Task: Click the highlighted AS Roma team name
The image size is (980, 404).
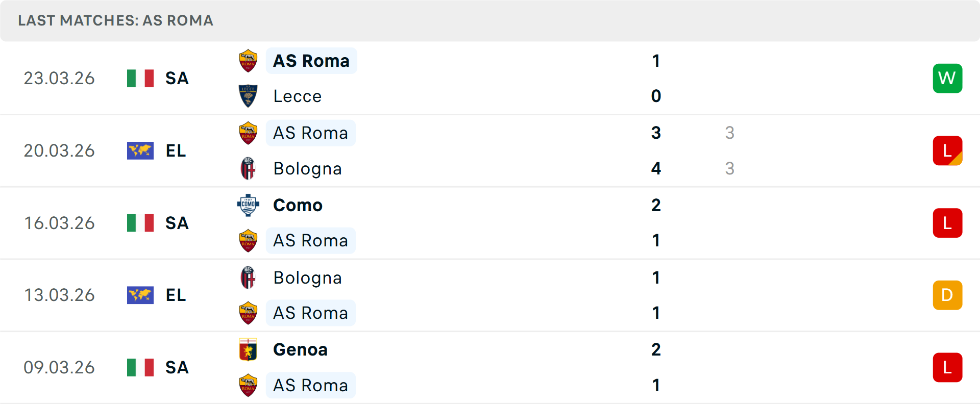Action: tap(311, 60)
